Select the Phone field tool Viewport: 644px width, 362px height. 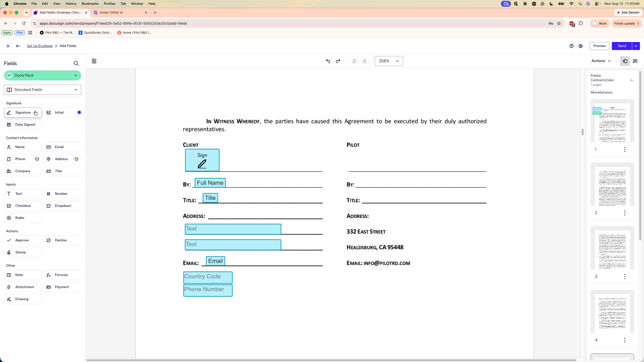click(23, 159)
